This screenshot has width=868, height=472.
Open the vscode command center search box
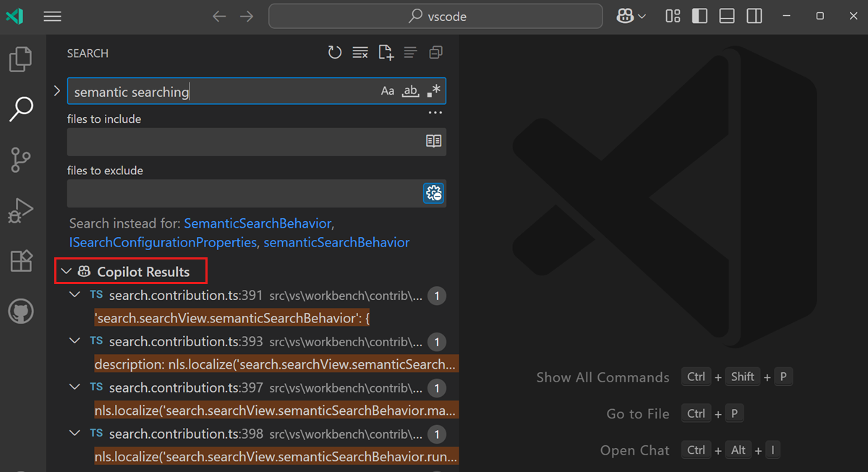click(435, 16)
